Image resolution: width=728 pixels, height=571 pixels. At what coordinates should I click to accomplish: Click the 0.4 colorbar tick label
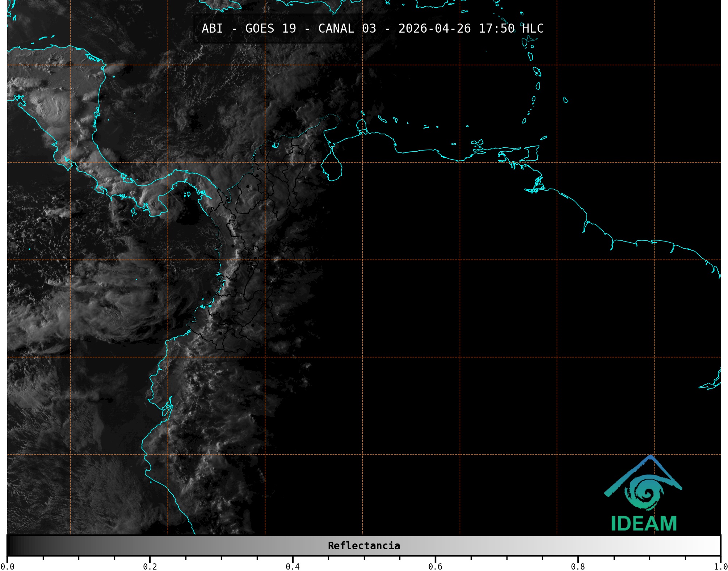(x=293, y=566)
